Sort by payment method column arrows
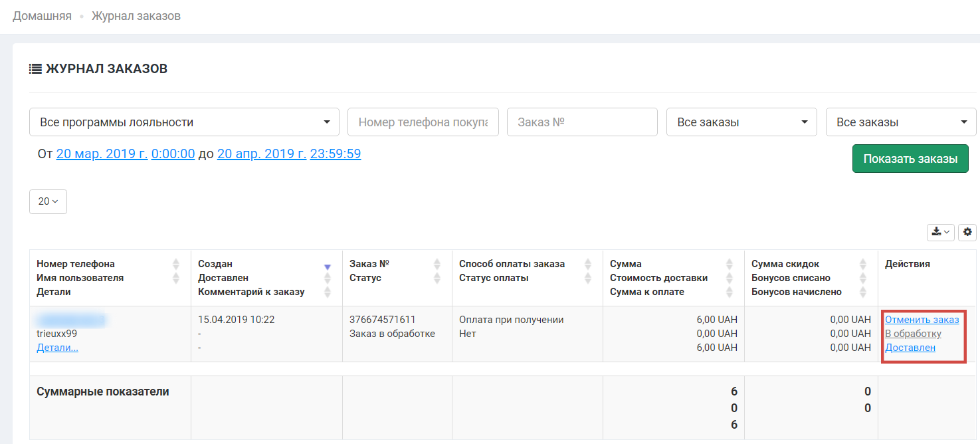The height and width of the screenshot is (444, 980). pyautogui.click(x=588, y=264)
